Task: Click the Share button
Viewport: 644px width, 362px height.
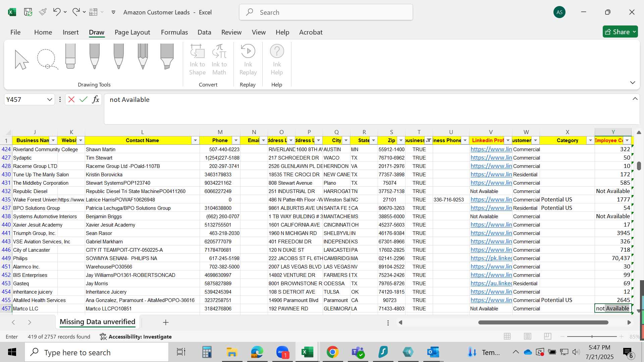Action: click(x=620, y=32)
